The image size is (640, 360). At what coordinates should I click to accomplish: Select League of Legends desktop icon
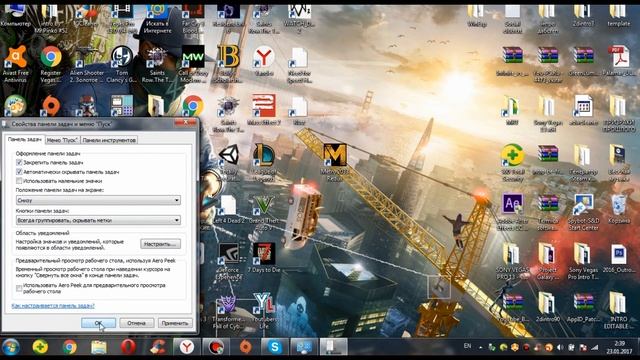[x=264, y=162]
